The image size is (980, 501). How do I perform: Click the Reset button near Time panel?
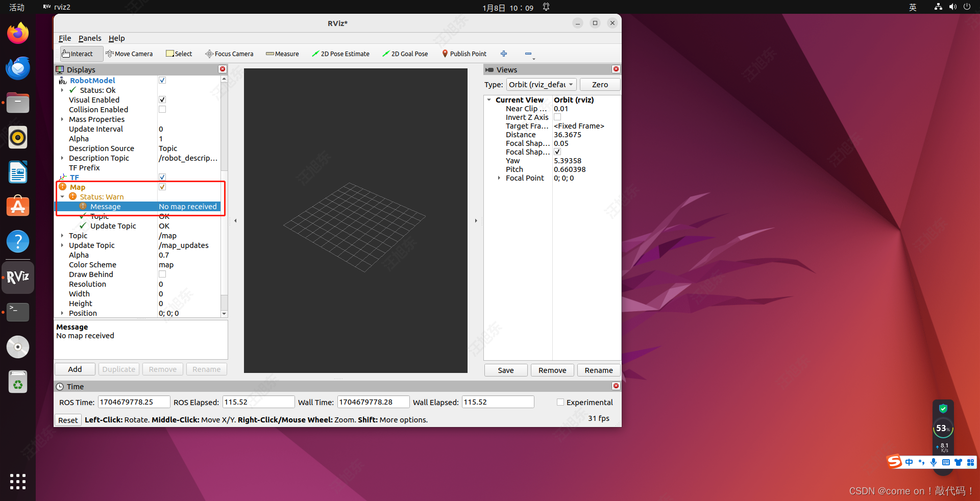tap(67, 419)
